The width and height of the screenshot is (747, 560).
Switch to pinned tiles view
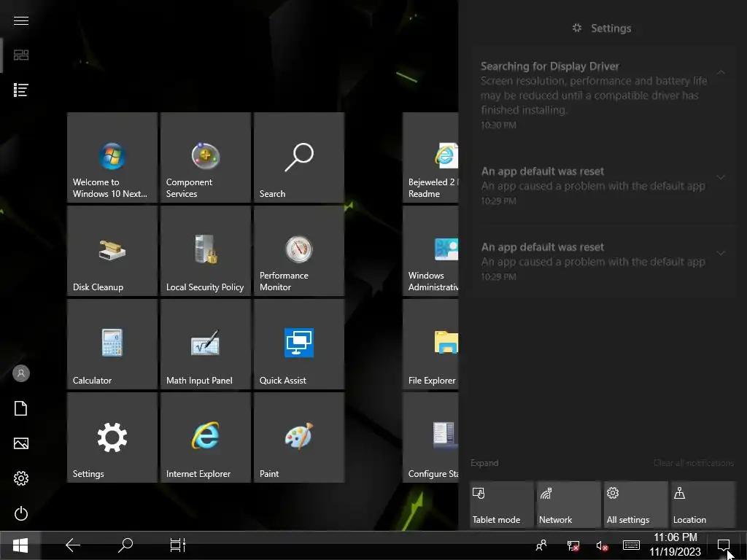click(x=21, y=55)
